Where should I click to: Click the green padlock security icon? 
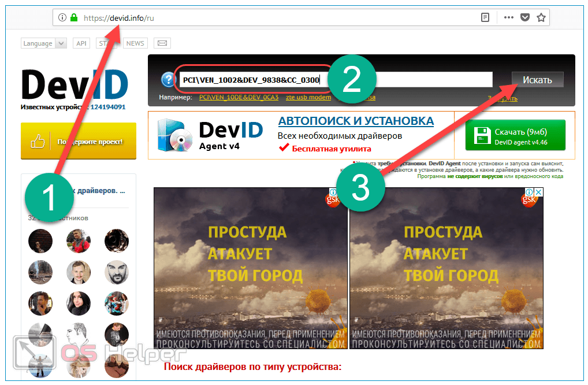tap(74, 17)
